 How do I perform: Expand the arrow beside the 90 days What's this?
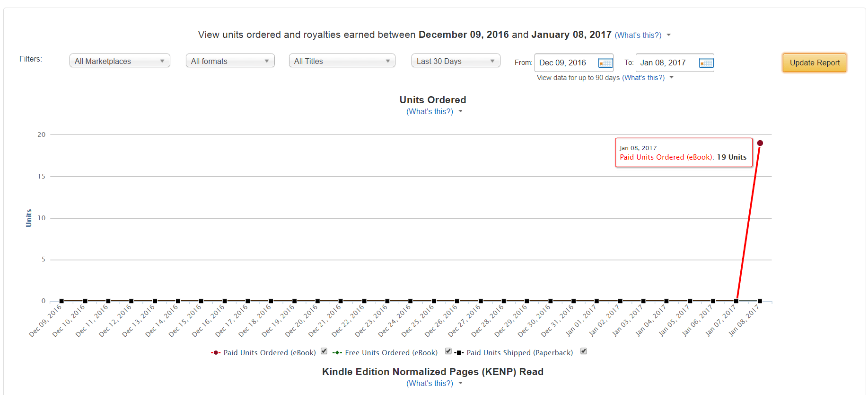tap(672, 78)
